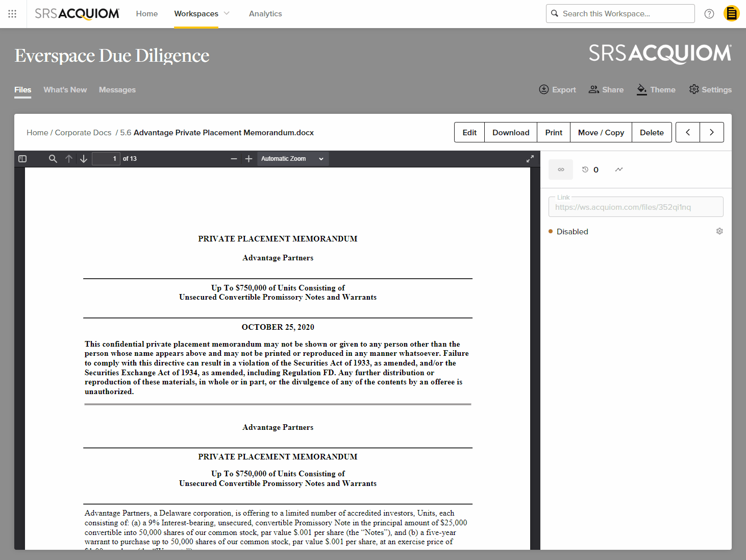Expand the Automatic Zoom dropdown

point(293,159)
